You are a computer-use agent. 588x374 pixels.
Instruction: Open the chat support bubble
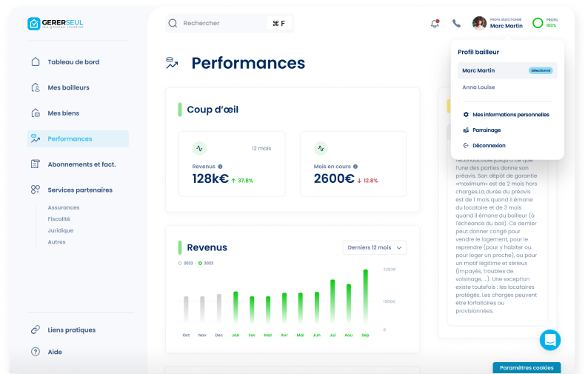pyautogui.click(x=549, y=340)
